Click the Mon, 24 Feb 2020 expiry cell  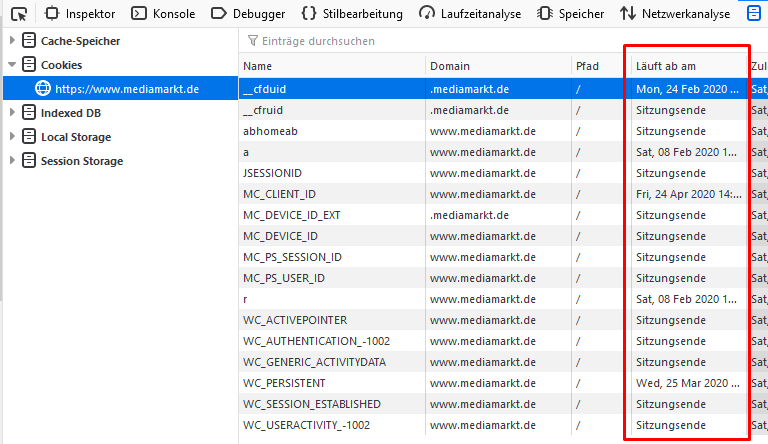(x=687, y=89)
